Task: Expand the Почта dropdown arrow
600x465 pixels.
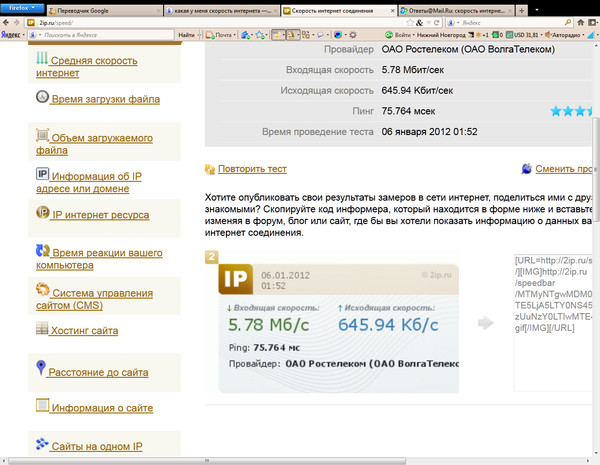Action: tap(235, 35)
